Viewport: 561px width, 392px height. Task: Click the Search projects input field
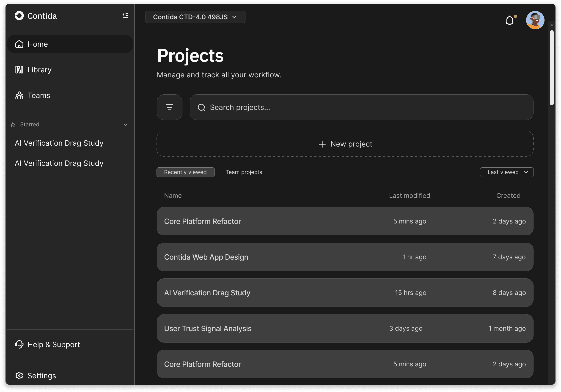pyautogui.click(x=361, y=107)
